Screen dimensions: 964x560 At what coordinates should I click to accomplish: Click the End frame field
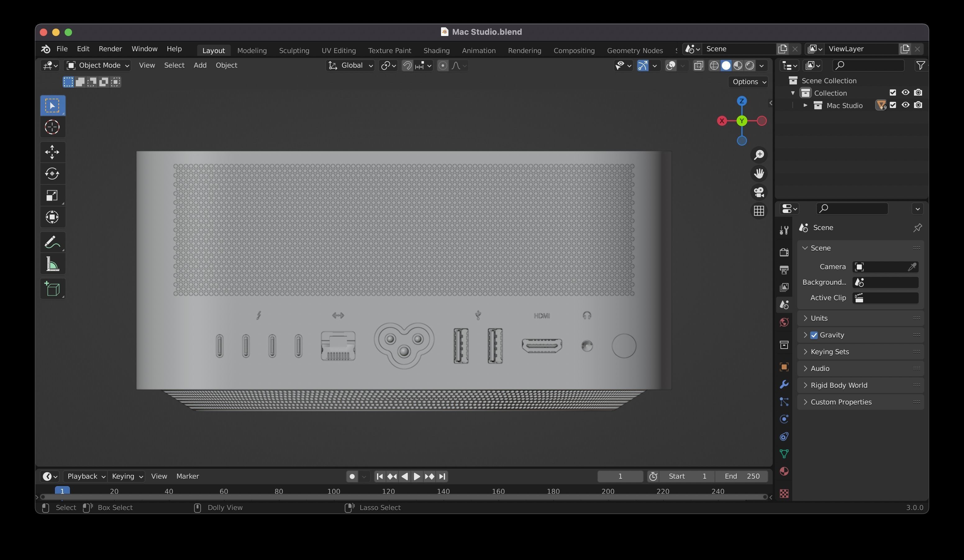point(742,477)
